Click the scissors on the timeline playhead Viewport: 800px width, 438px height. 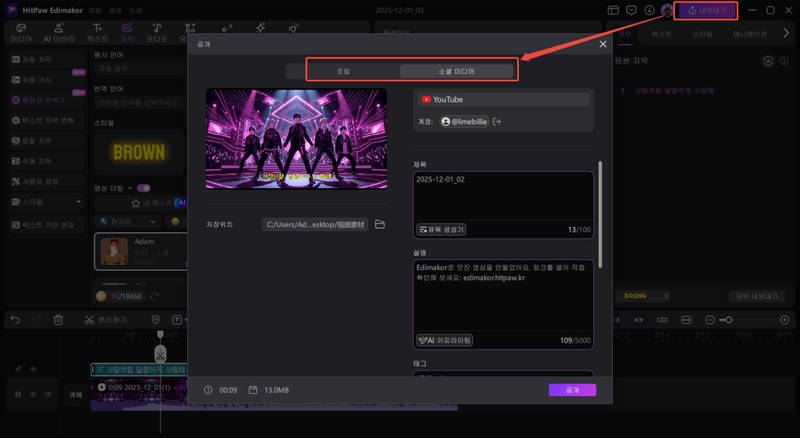coord(160,354)
